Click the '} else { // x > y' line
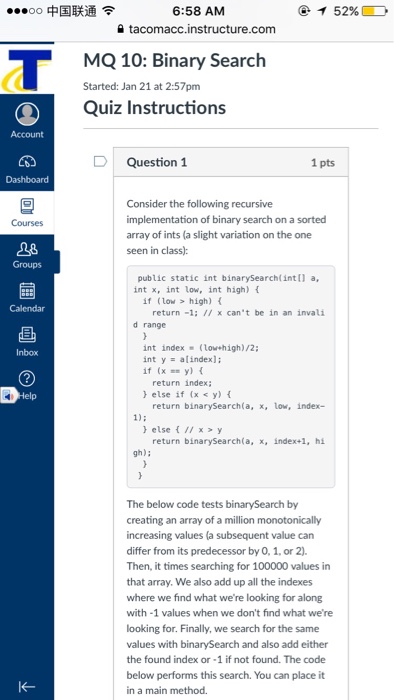394x700 pixels. [182, 429]
